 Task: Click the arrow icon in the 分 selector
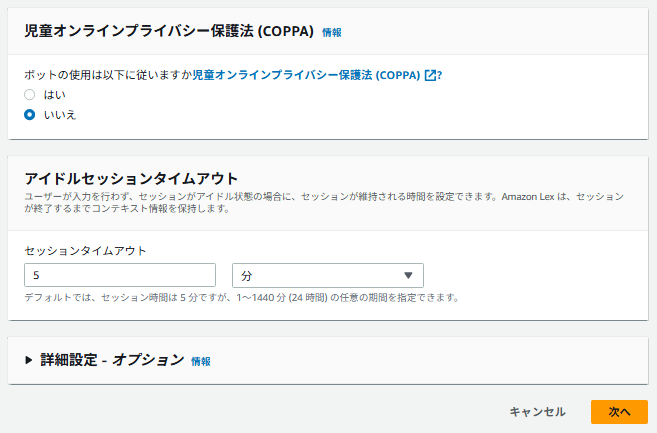click(408, 275)
